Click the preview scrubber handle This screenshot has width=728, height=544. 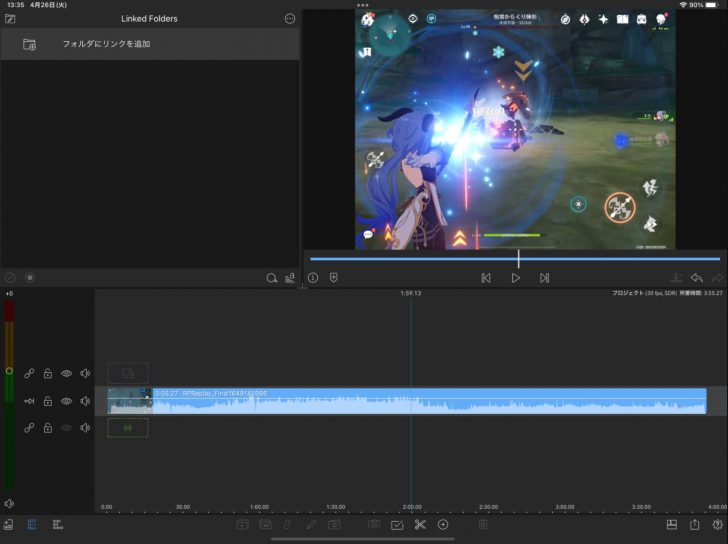(x=519, y=259)
